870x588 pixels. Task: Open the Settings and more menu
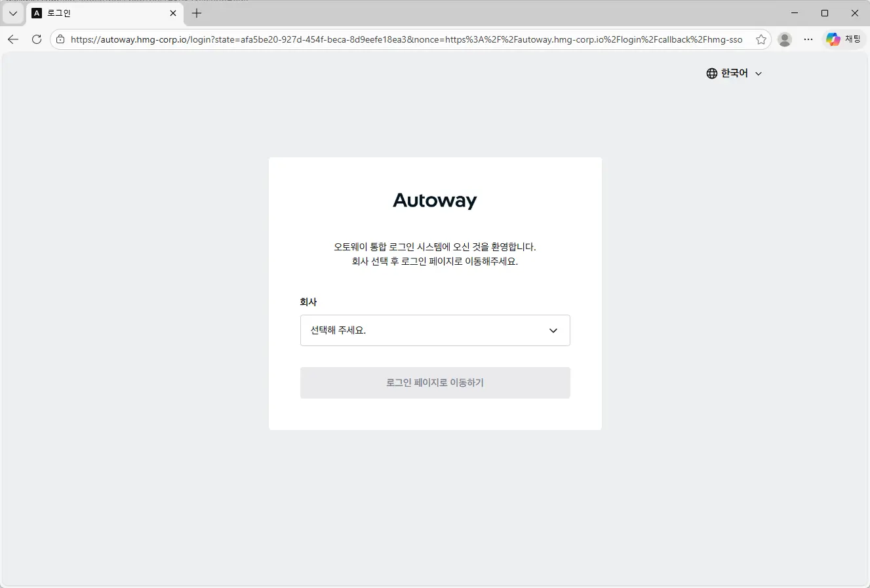click(808, 39)
